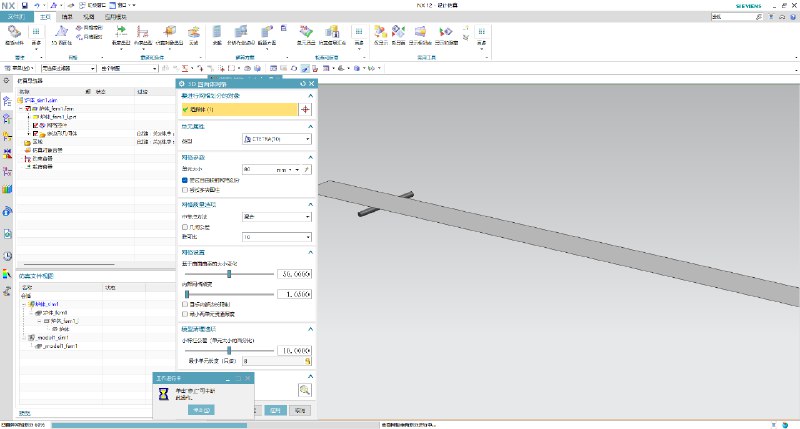Screen dimensions: 800x429
Task: Click Stop in the work in progress dialog
Action: pos(201,410)
